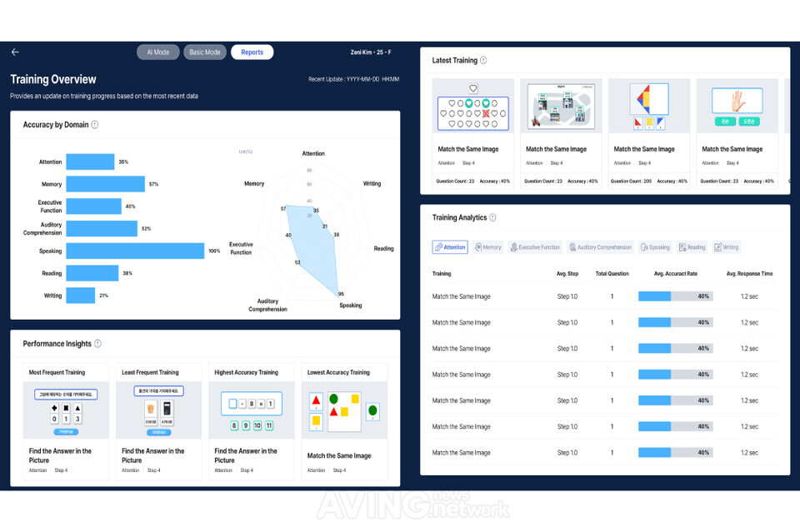800x532 pixels.
Task: Switch to AI Mode tab
Action: (x=157, y=52)
